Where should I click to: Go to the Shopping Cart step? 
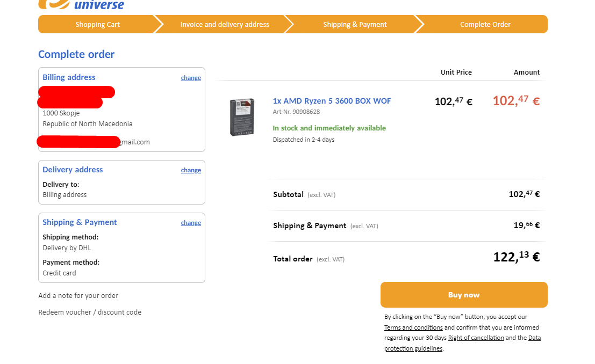point(97,24)
